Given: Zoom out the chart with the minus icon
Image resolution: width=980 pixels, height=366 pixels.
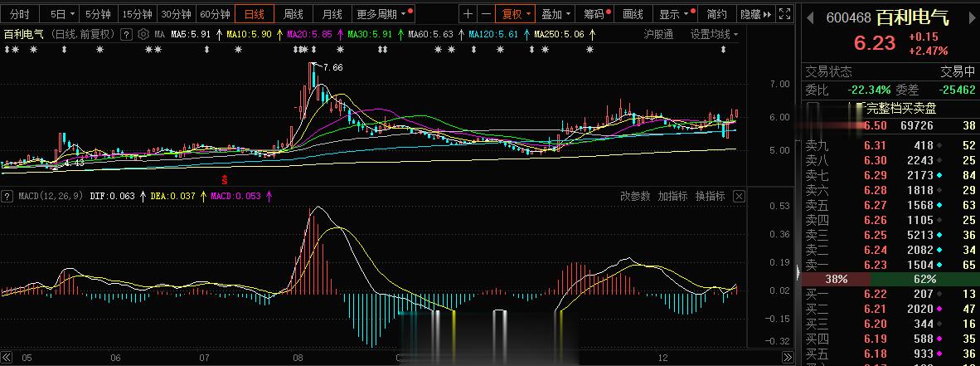Looking at the screenshot, I should pos(486,14).
